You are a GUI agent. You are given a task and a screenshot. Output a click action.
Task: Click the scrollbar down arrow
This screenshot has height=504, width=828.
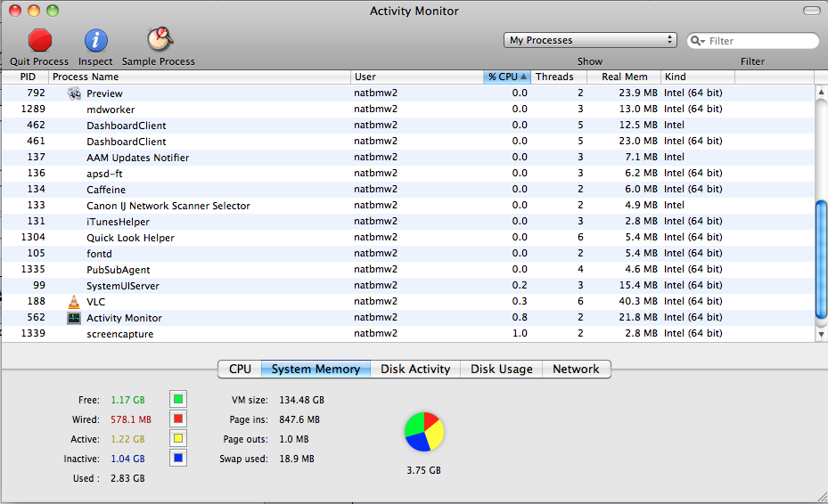point(821,334)
